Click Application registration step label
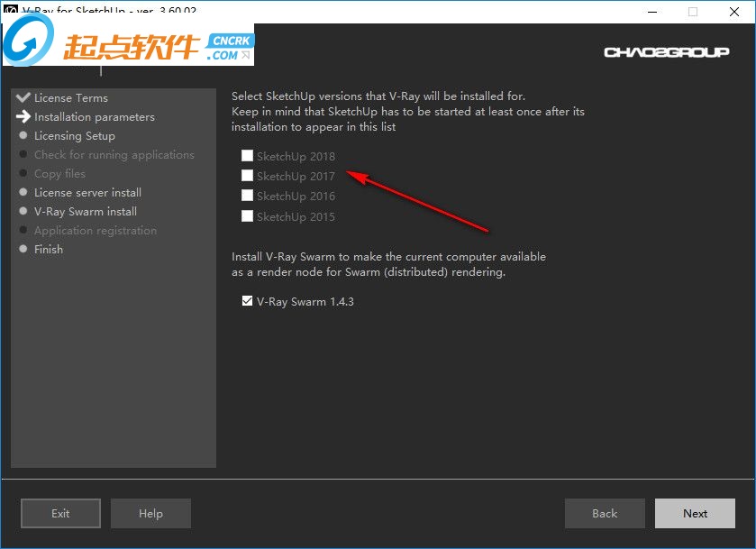756x549 pixels. point(96,231)
